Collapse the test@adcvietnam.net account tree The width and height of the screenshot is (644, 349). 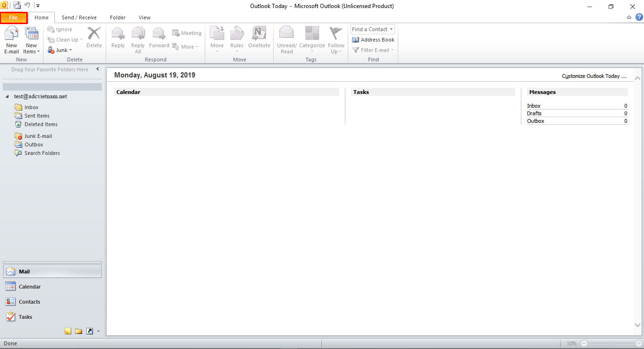7,96
